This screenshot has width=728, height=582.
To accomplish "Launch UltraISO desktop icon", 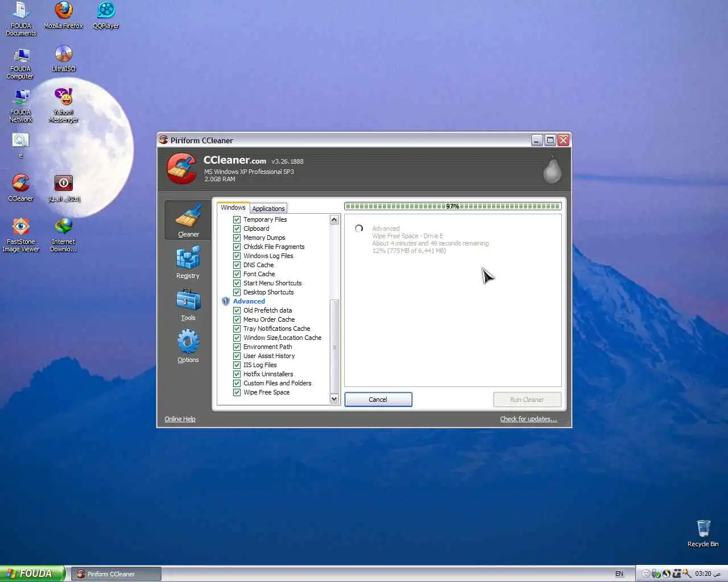I will [x=63, y=59].
